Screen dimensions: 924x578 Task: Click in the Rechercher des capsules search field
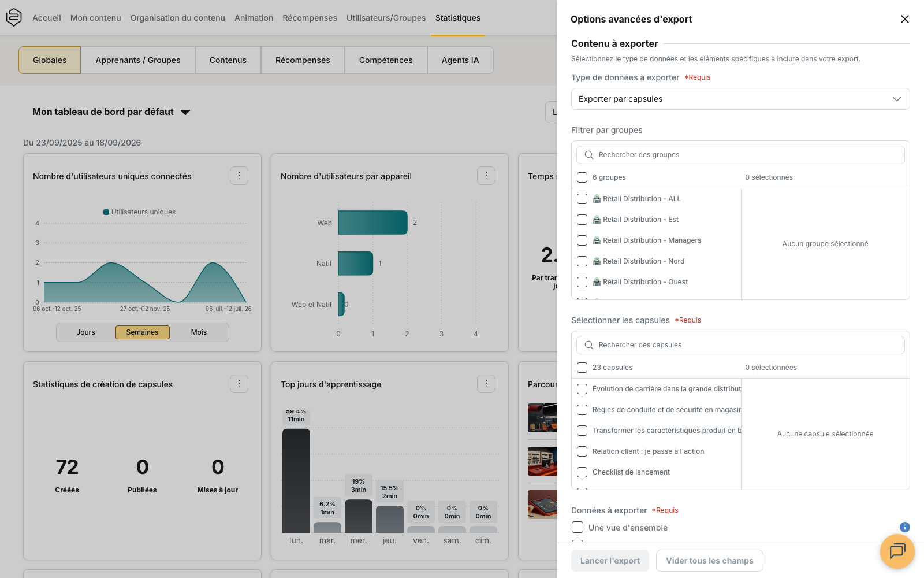pos(740,345)
